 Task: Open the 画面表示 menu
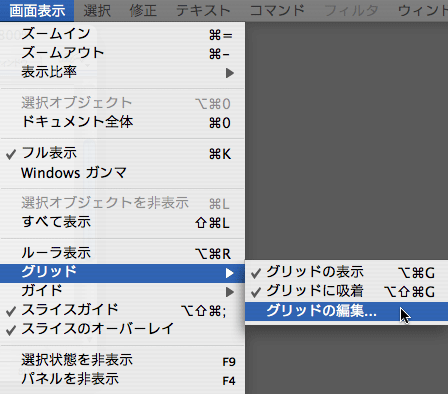point(37,11)
